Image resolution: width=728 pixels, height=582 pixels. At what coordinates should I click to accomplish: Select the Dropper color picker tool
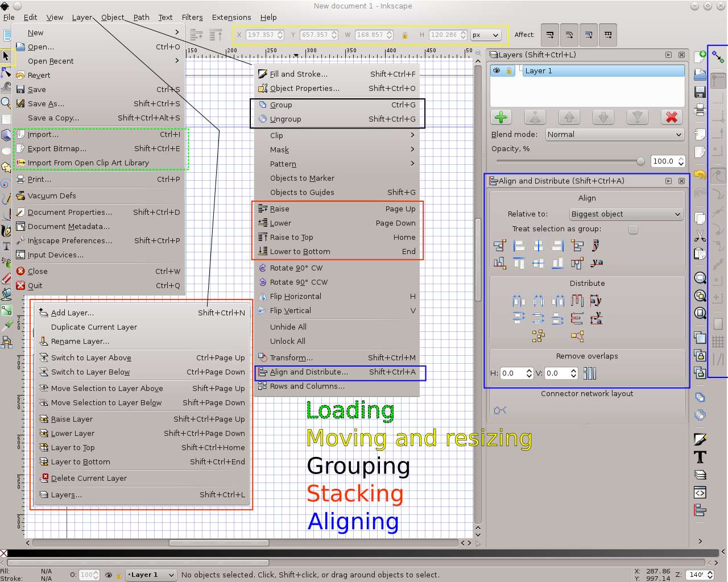click(x=6, y=326)
